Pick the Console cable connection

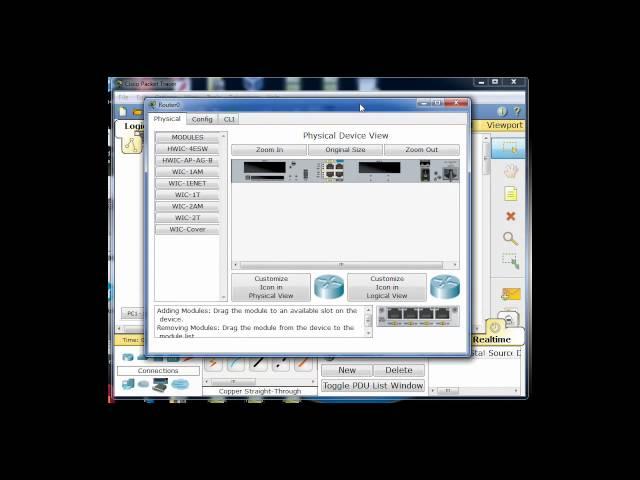point(236,363)
